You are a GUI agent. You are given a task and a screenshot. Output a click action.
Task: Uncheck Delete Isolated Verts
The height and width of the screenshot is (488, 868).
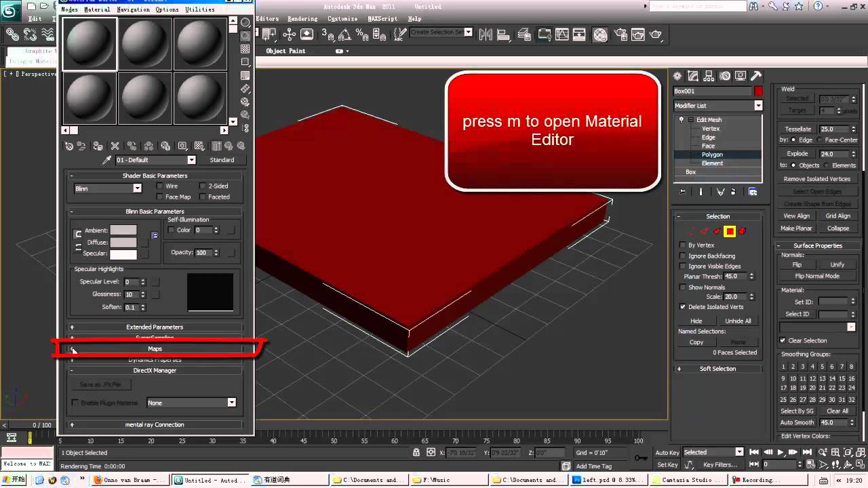(683, 307)
